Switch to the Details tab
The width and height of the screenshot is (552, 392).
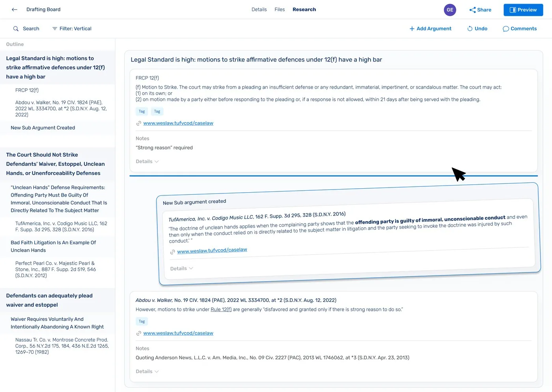[x=259, y=9]
